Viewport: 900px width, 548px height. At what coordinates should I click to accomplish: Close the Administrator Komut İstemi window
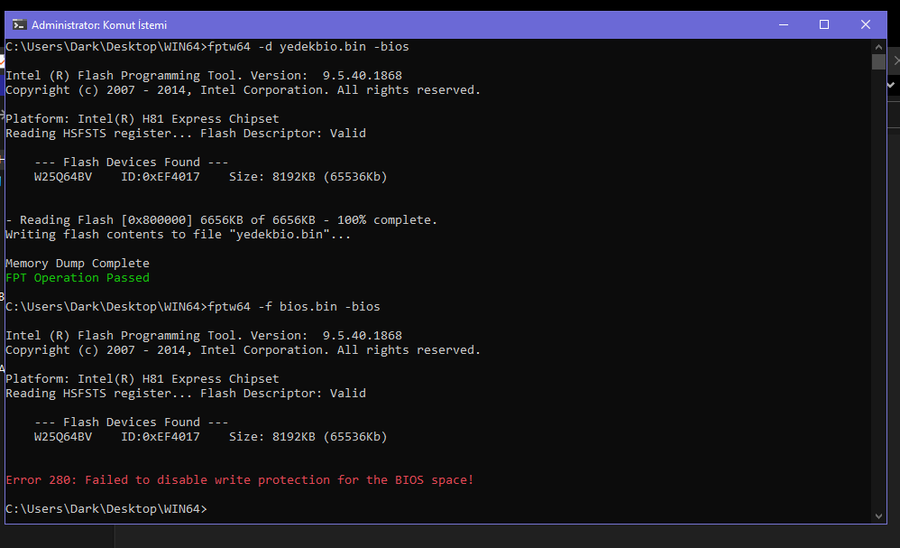tap(866, 25)
